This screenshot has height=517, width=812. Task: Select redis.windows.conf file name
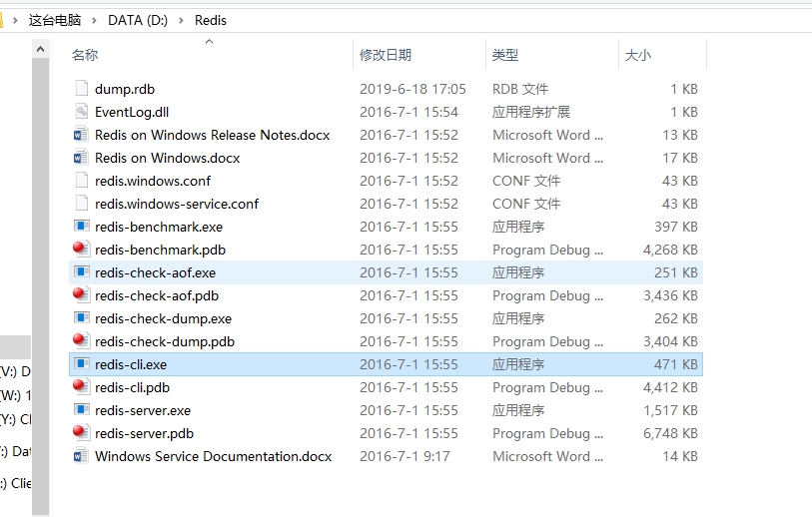point(153,181)
